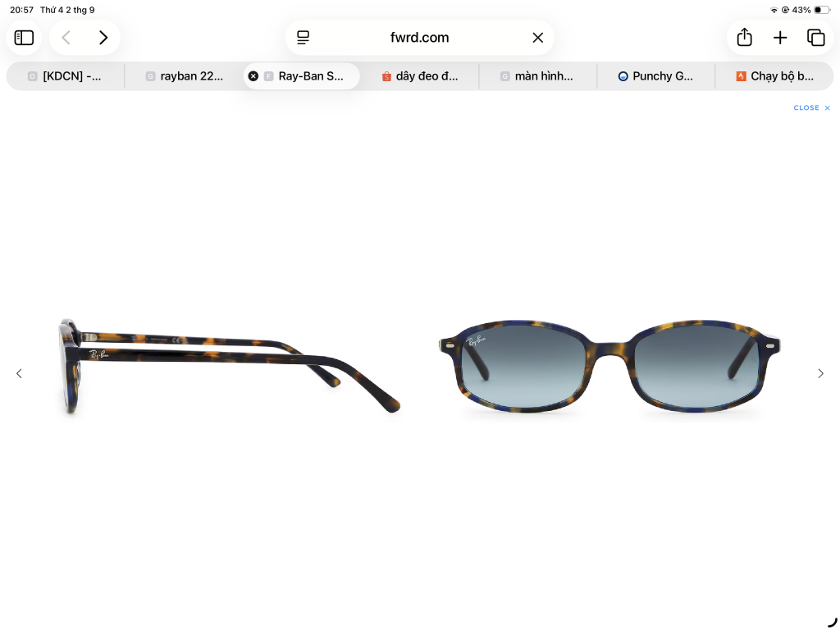Tap the battery 43% indicator
840x630 pixels.
810,10
